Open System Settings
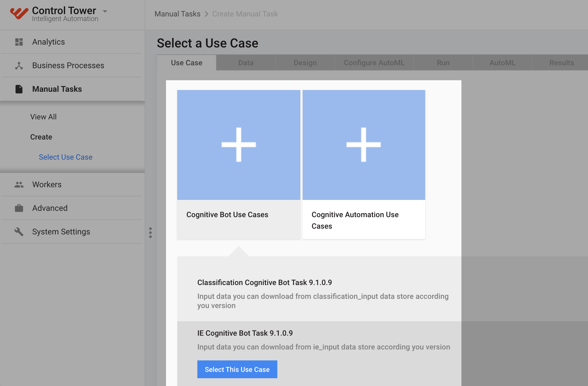The width and height of the screenshot is (588, 386). [x=61, y=232]
